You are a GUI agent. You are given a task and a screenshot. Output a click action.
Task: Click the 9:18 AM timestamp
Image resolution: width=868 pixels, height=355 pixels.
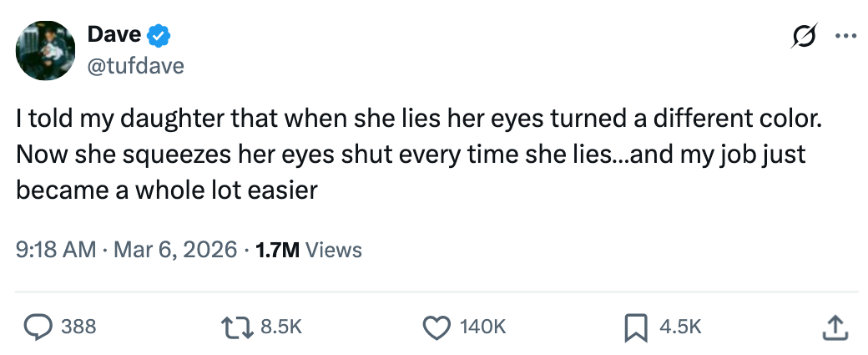tap(55, 249)
